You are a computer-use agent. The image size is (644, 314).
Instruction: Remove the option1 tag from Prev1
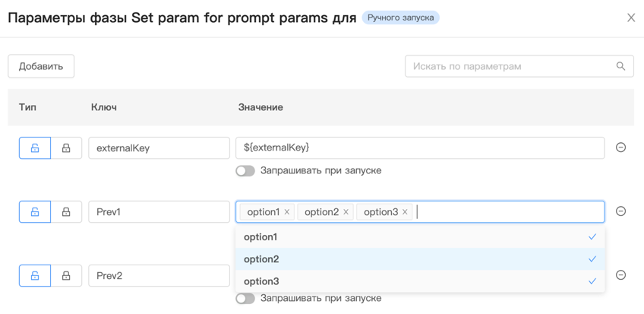point(287,212)
